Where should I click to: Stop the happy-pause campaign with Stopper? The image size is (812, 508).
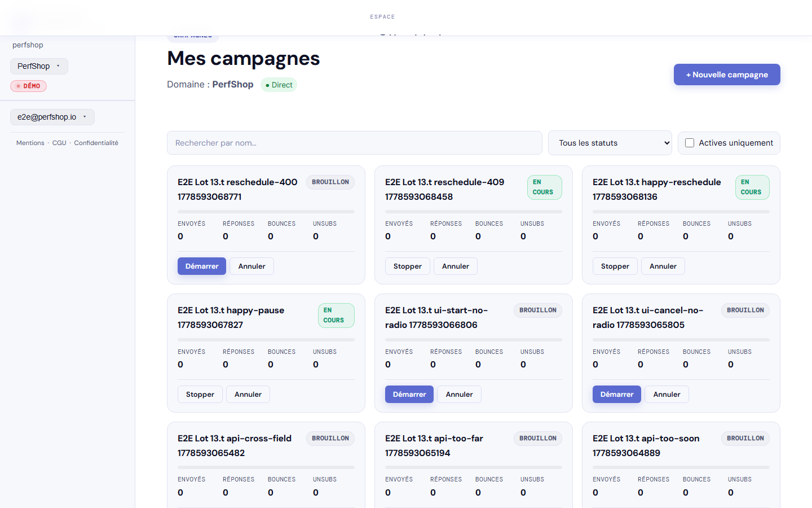point(200,395)
